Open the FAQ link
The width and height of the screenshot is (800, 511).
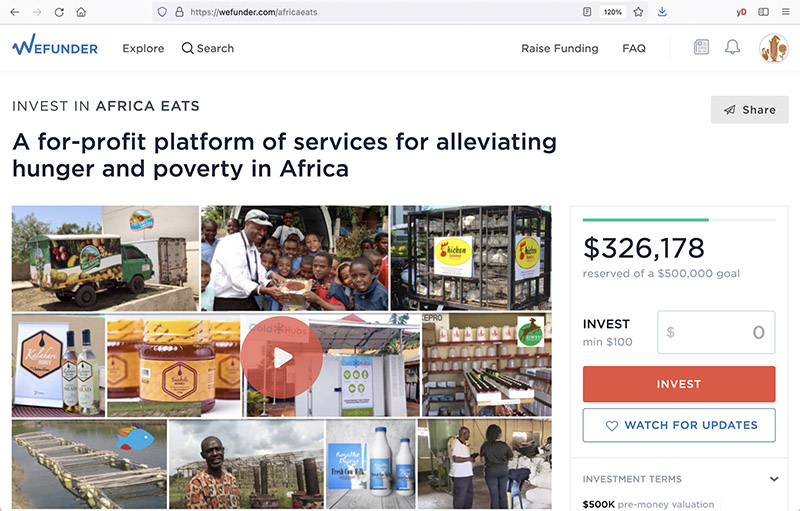(634, 48)
